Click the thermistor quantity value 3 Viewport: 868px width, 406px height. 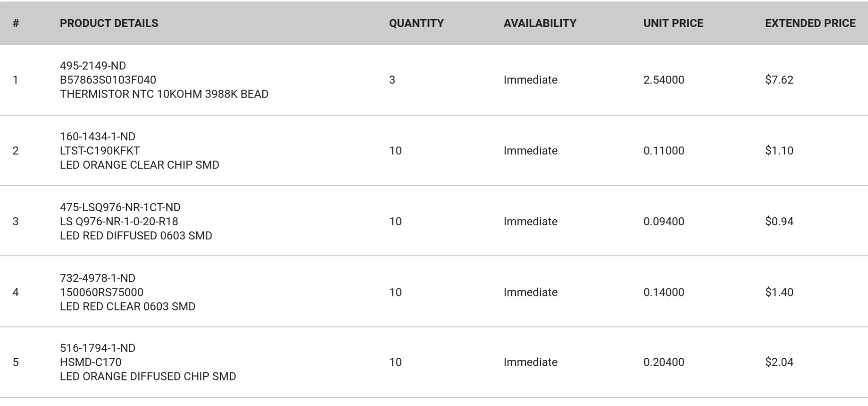point(392,80)
